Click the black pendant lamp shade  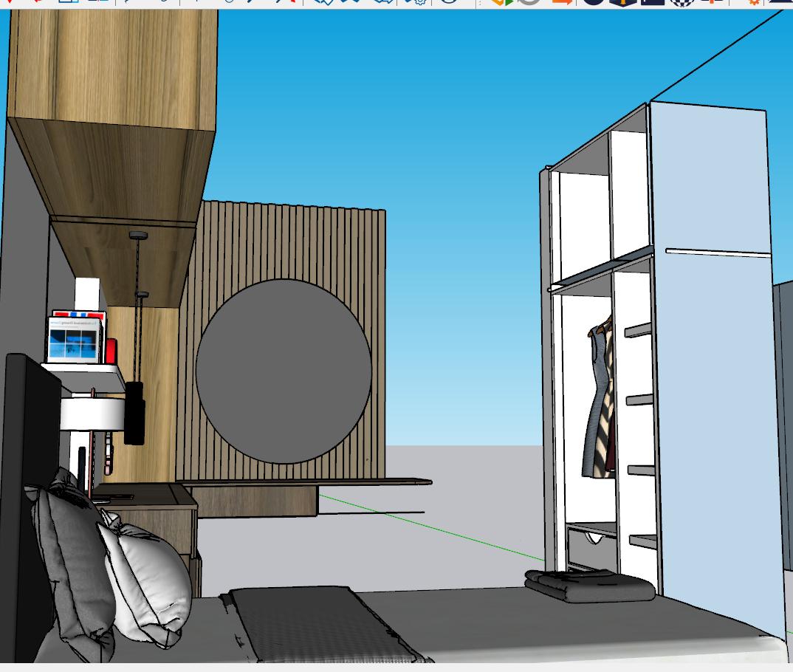click(134, 412)
